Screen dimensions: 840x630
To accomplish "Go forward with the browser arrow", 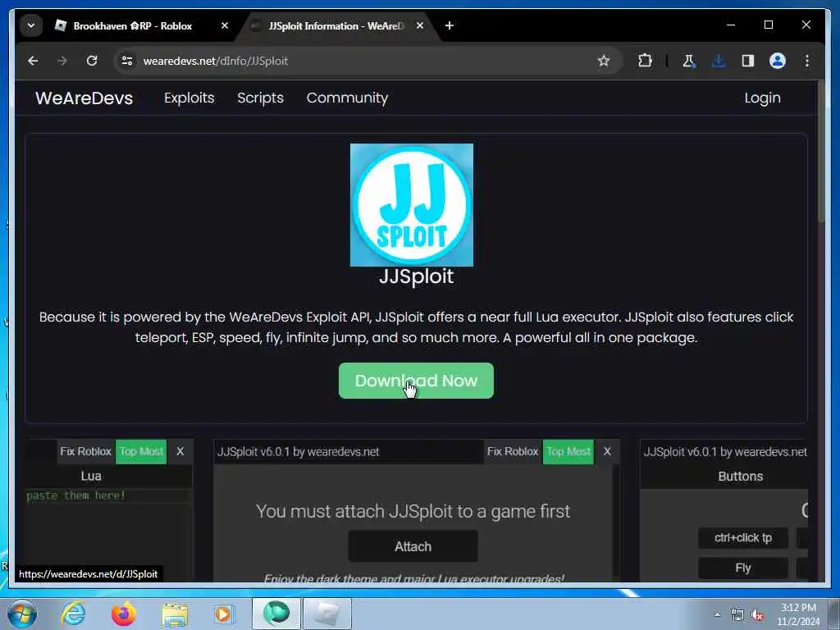I will (x=62, y=61).
